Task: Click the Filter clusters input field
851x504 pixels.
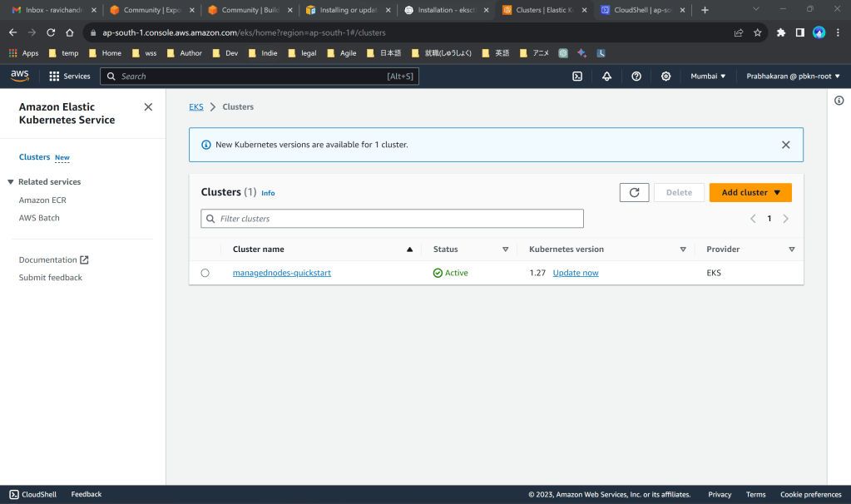Action: 399,219
